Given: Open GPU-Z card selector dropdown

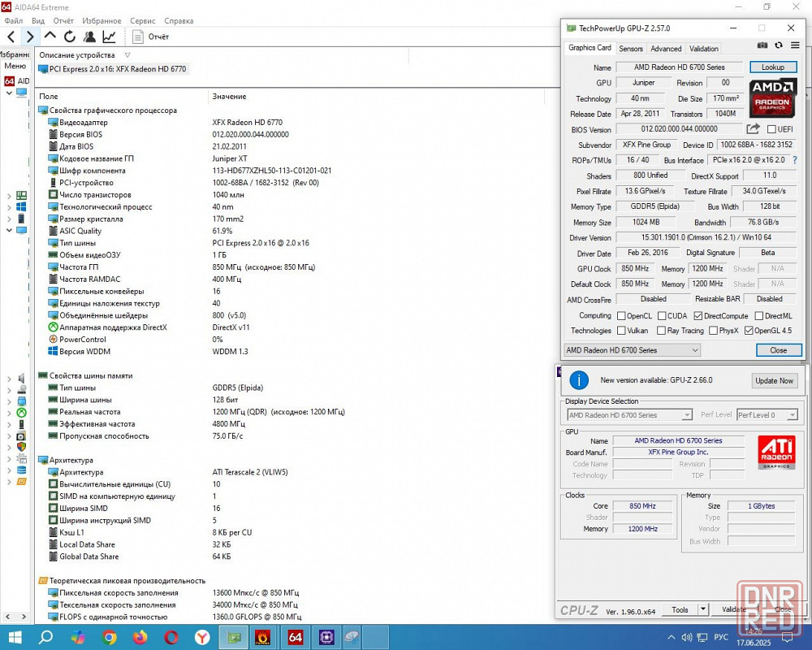Looking at the screenshot, I should 633,350.
